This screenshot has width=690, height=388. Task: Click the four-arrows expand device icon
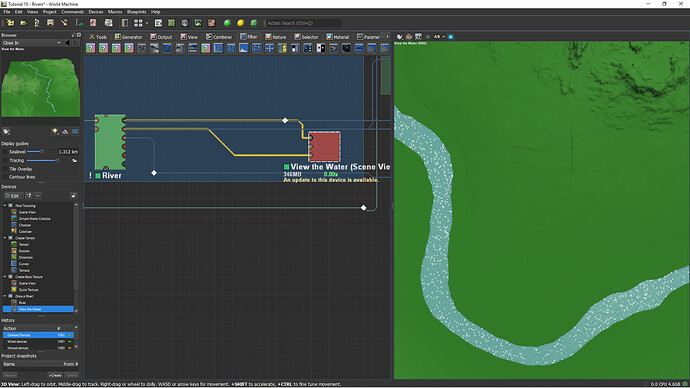pos(269,48)
